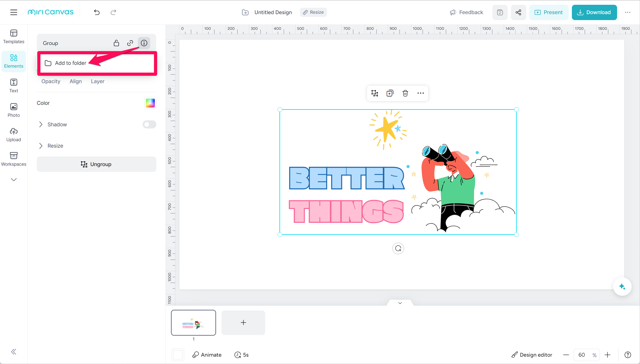Add a new page with plus thumbnail

point(243,322)
